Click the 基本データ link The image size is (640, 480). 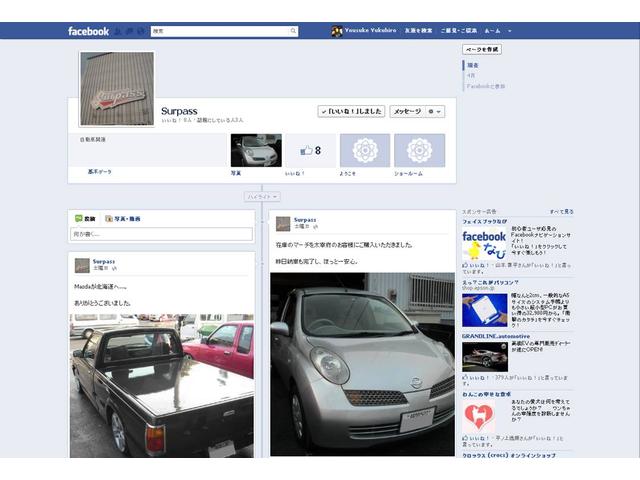(x=100, y=172)
